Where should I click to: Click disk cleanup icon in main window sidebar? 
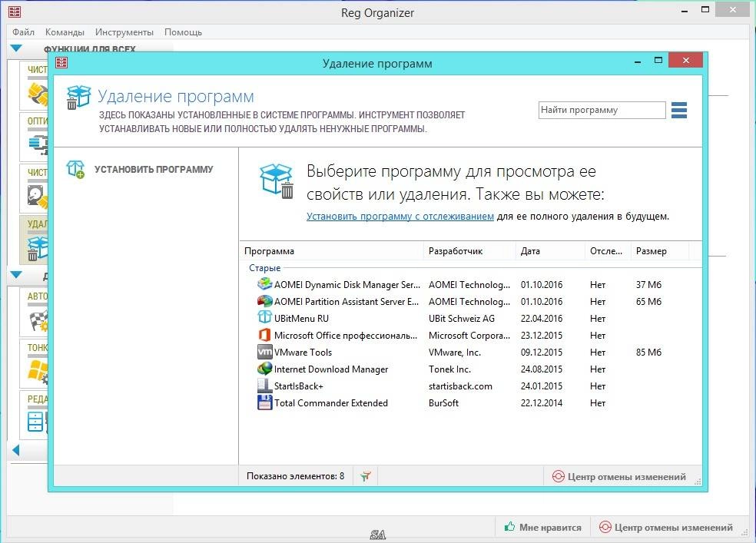(x=38, y=197)
